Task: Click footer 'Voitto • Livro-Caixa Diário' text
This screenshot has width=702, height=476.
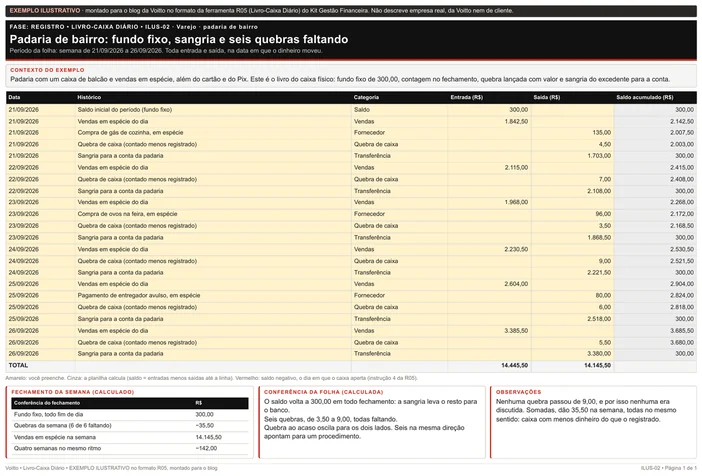Action: (x=35, y=468)
